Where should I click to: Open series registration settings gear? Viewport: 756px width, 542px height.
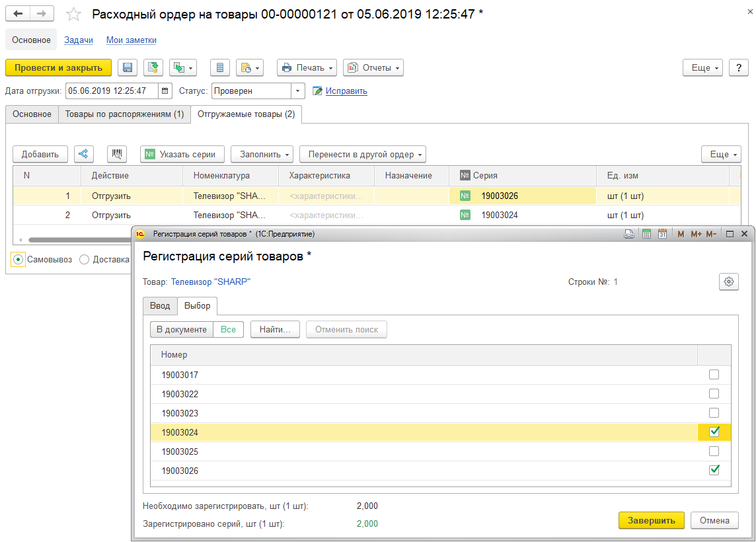pyautogui.click(x=728, y=282)
